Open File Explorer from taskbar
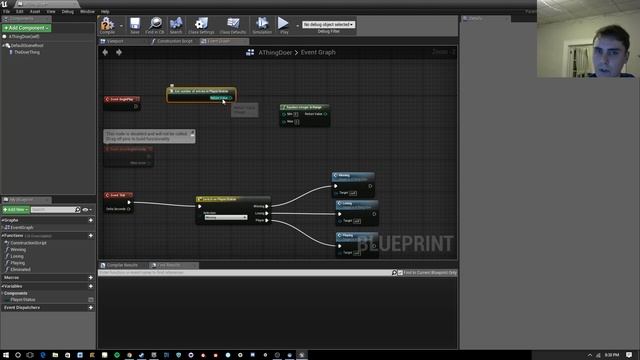 click(55, 355)
